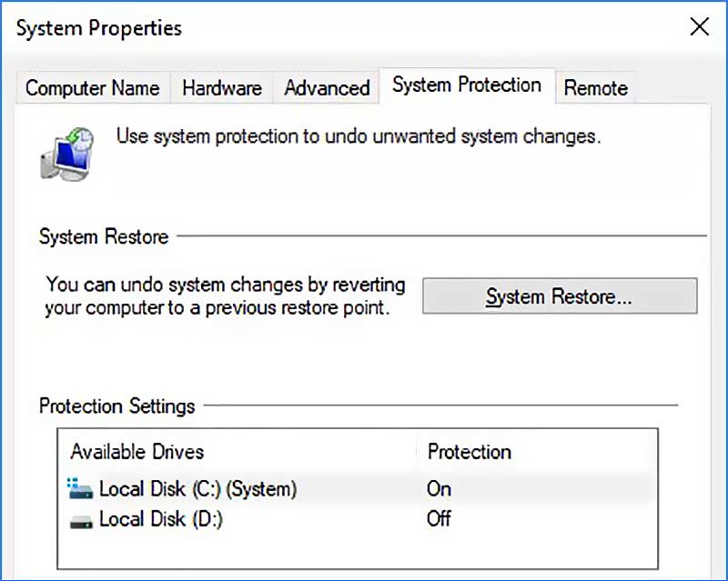Click the "On" protection status for C:

coord(439,489)
